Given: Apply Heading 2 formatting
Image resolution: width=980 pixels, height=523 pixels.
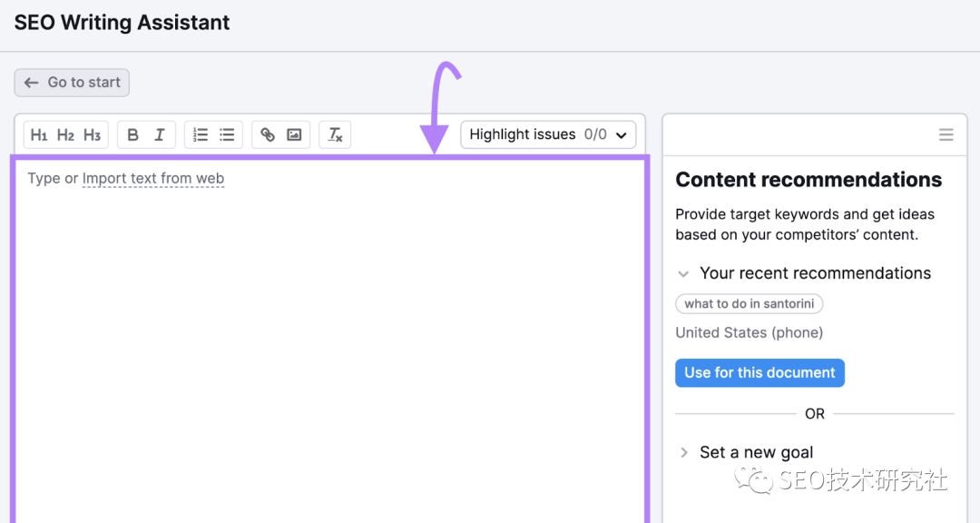Looking at the screenshot, I should tap(65, 135).
